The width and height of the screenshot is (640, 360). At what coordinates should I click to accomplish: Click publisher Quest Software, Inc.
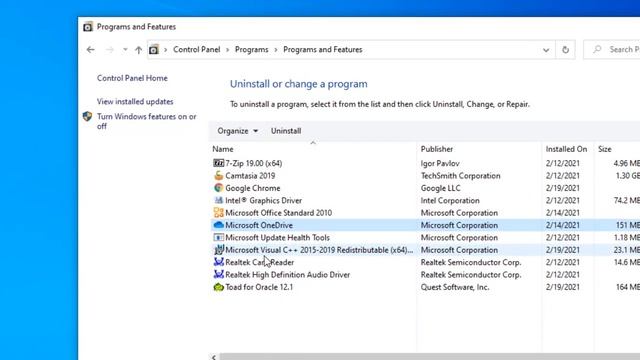[x=455, y=287]
